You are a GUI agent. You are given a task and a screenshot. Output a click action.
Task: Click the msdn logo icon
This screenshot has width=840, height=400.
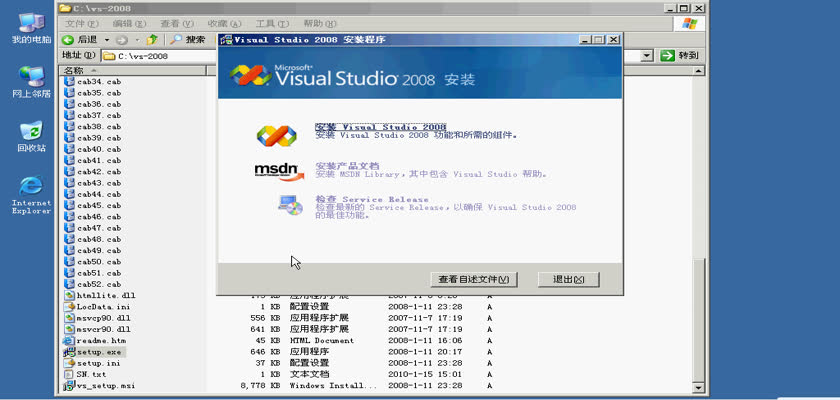click(x=279, y=171)
